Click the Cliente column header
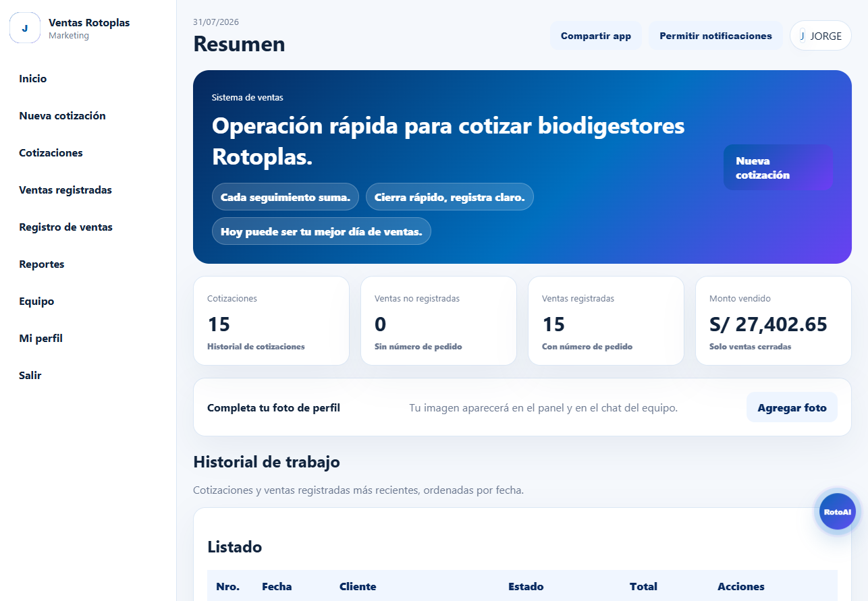The height and width of the screenshot is (601, 868). [x=358, y=587]
